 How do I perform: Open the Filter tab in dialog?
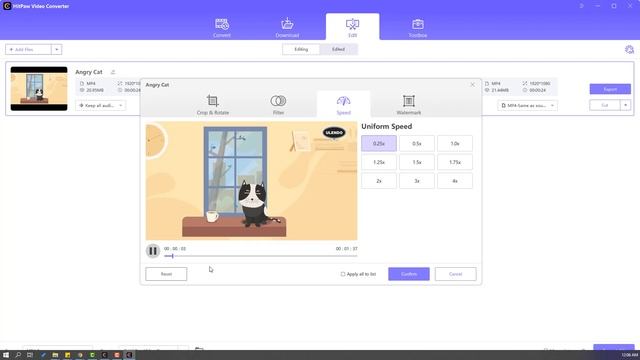[278, 104]
